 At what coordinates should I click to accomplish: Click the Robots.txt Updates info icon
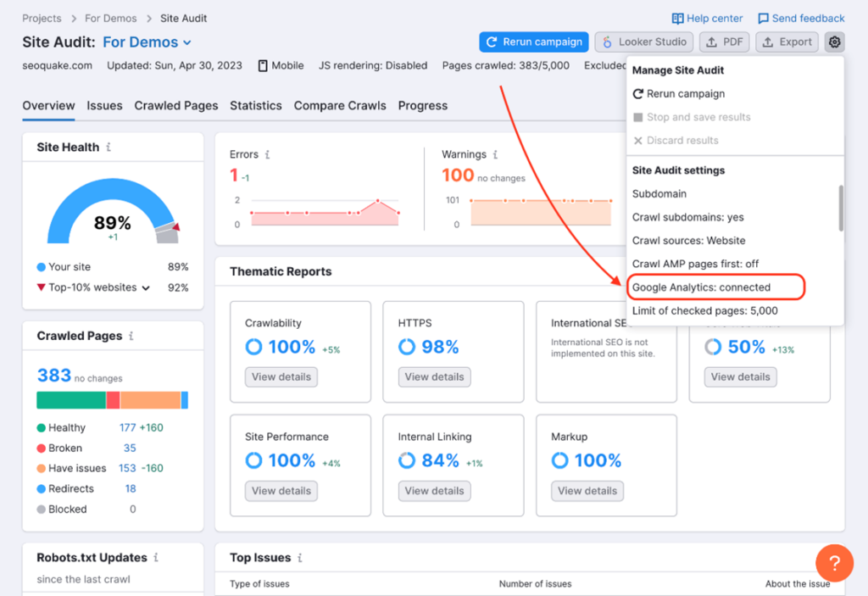[x=156, y=558]
